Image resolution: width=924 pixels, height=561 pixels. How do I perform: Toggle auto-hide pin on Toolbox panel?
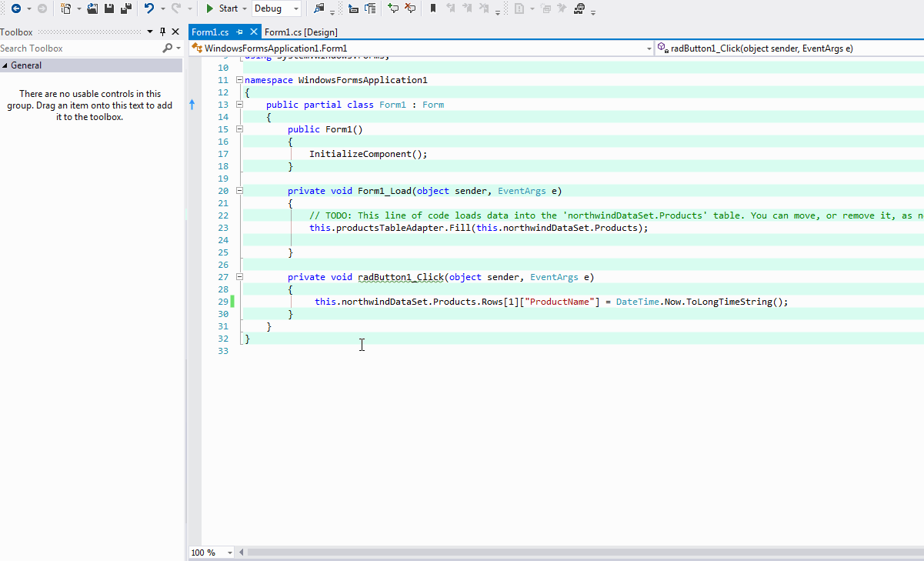[162, 32]
